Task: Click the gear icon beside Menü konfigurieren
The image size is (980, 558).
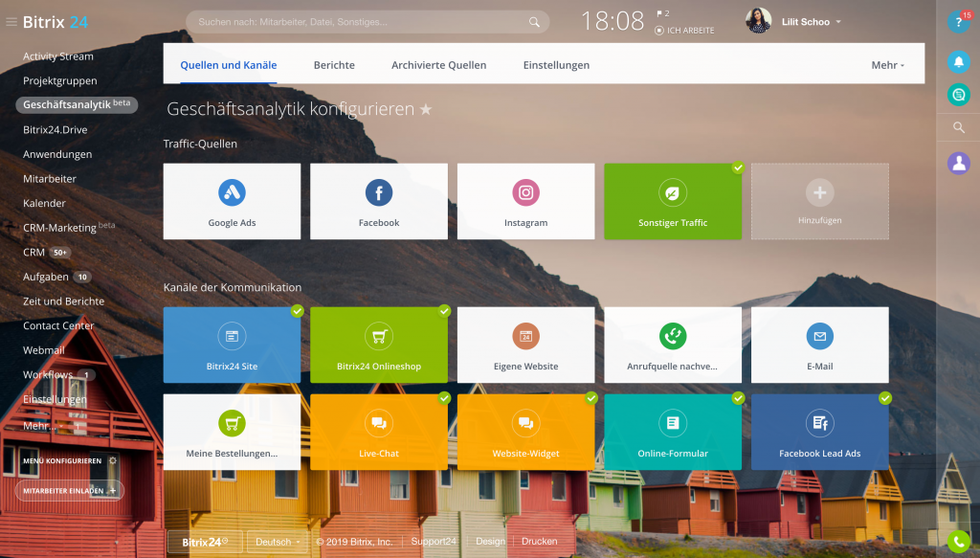Action: 113,460
